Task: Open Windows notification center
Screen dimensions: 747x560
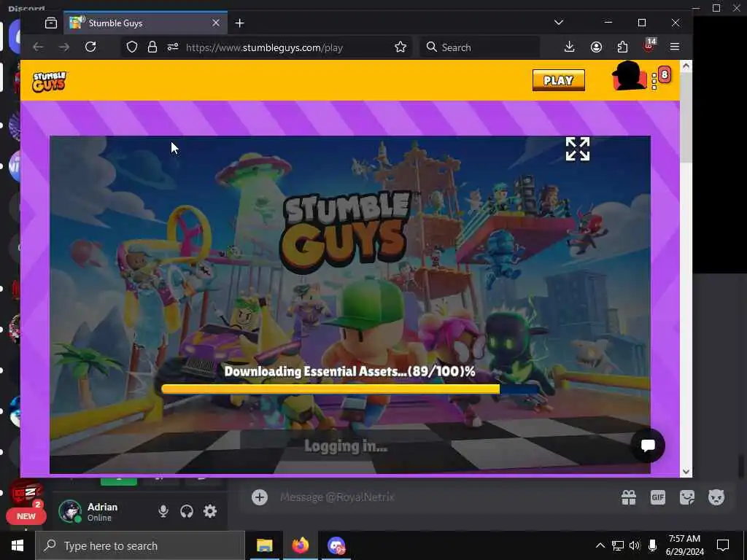Action: (x=723, y=545)
